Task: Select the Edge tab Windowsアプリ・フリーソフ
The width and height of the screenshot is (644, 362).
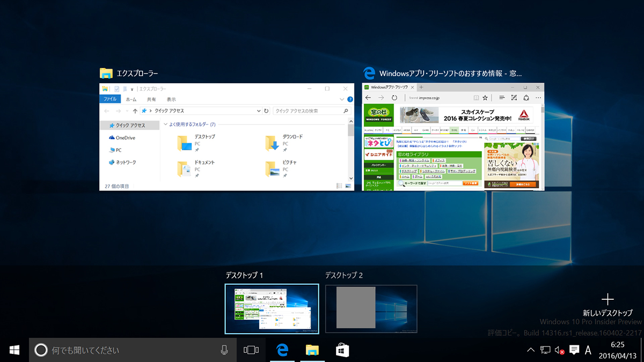Action: pos(390,87)
